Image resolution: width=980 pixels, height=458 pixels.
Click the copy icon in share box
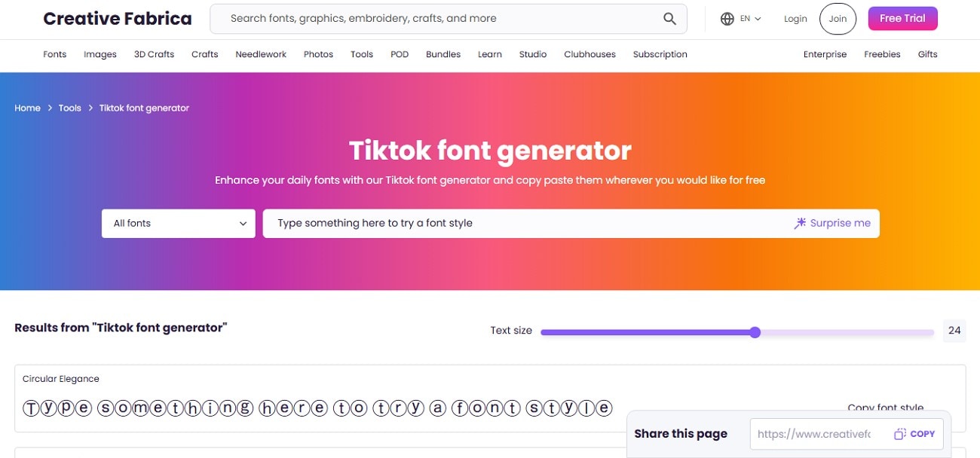pyautogui.click(x=900, y=434)
